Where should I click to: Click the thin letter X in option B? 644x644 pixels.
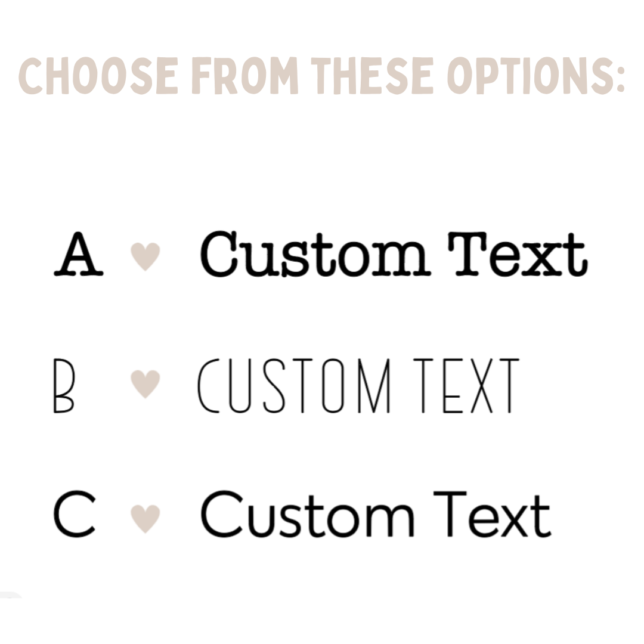[x=482, y=386]
